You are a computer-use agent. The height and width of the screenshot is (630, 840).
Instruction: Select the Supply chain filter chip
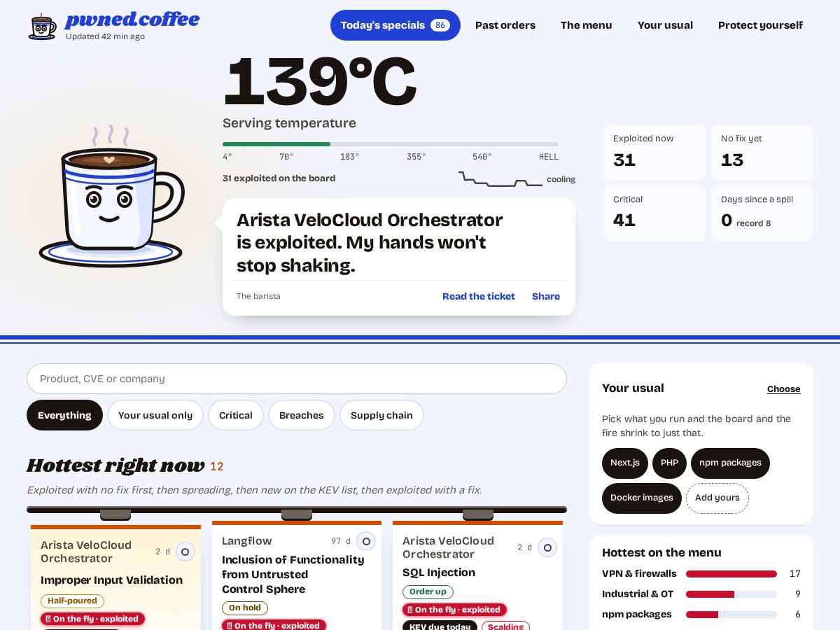click(x=381, y=415)
